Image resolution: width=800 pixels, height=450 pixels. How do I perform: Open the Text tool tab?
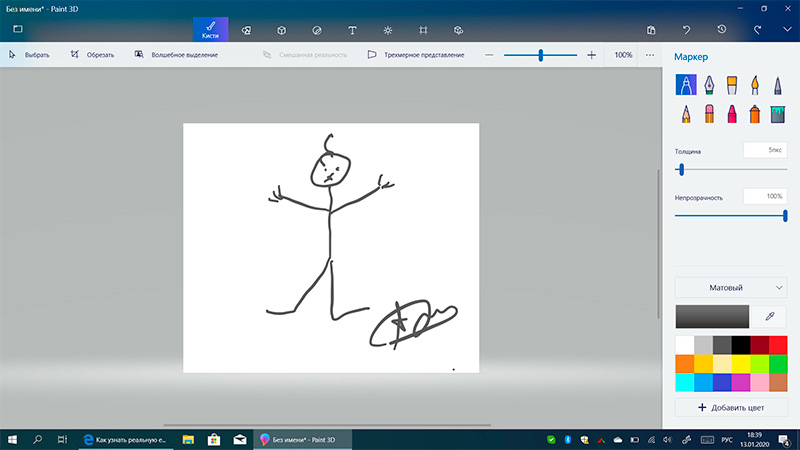[352, 30]
